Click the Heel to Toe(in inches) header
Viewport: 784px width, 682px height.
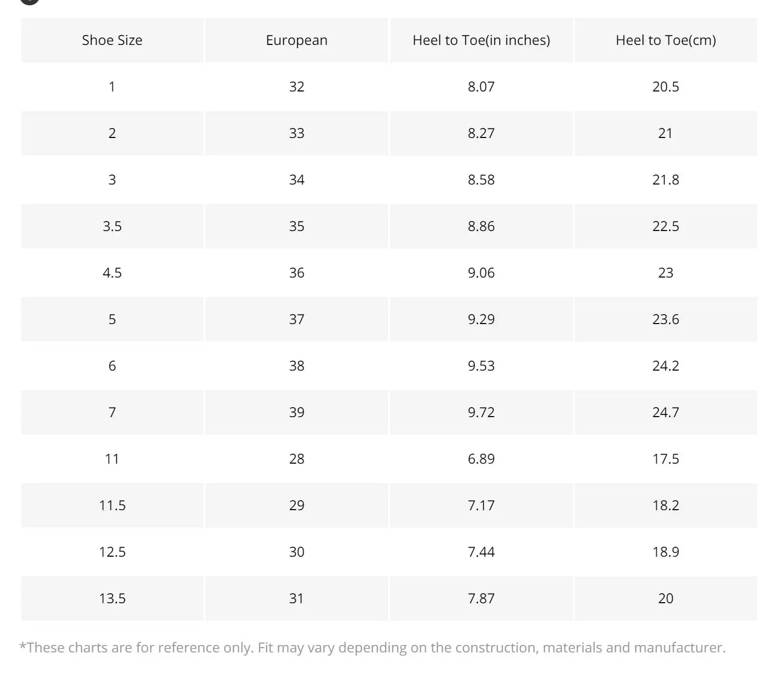pyautogui.click(x=481, y=40)
